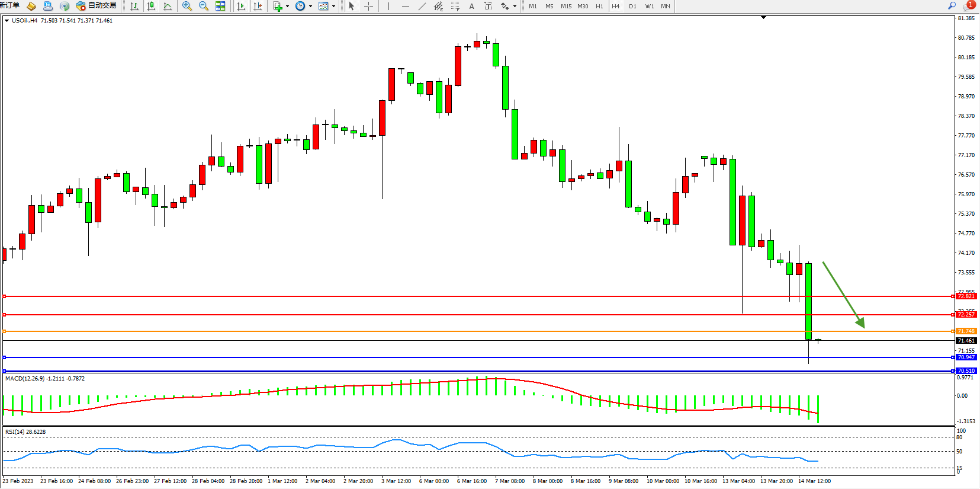Expand the chart templates dropdown arrow
The image size is (980, 489).
point(334,6)
